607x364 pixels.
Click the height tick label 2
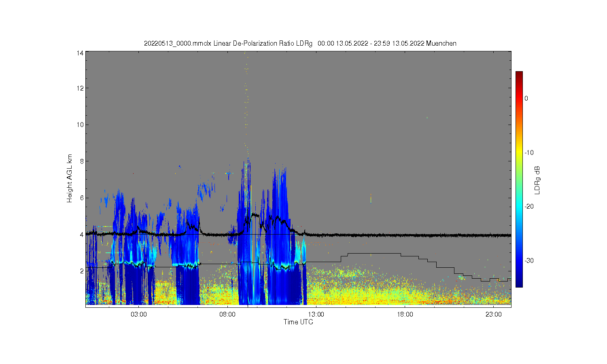(x=82, y=271)
